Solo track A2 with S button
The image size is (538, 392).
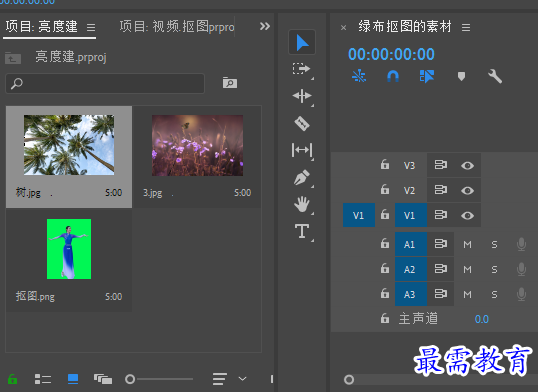pyautogui.click(x=494, y=269)
